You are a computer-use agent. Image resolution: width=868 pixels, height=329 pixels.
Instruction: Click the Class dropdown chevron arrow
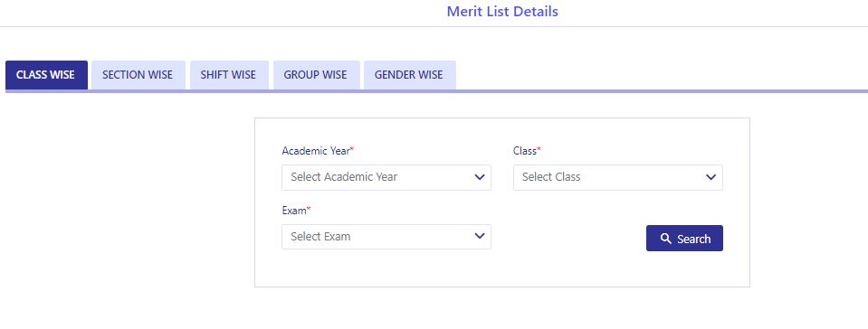(x=711, y=177)
